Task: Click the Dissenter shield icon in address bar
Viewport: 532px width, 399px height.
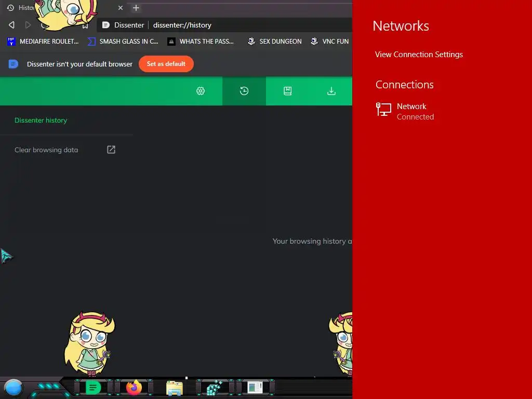Action: pyautogui.click(x=106, y=25)
